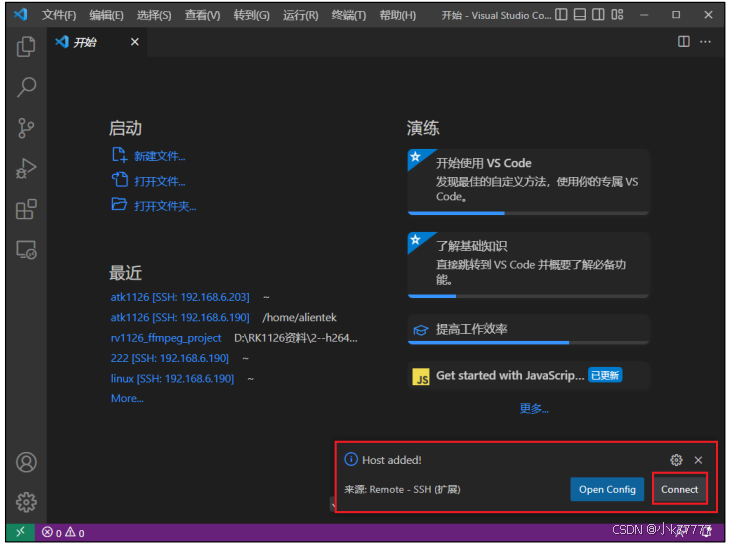Open recent atk1126 SSH 192.168.6.190
The width and height of the screenshot is (729, 543).
[180, 317]
